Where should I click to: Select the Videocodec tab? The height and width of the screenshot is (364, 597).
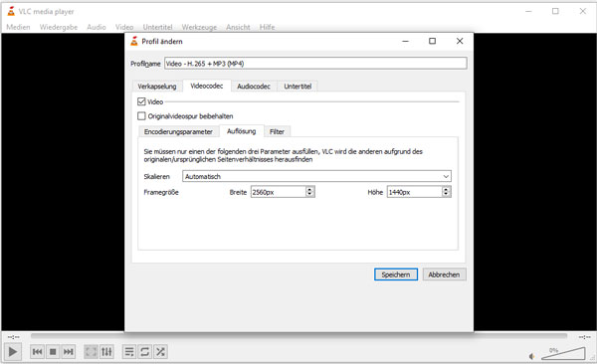[x=207, y=86]
